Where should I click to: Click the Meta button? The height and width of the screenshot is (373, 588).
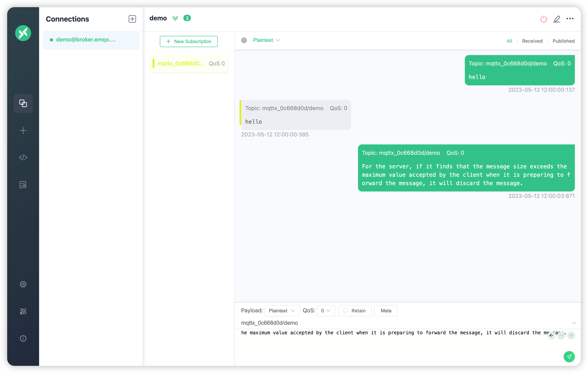tap(386, 310)
